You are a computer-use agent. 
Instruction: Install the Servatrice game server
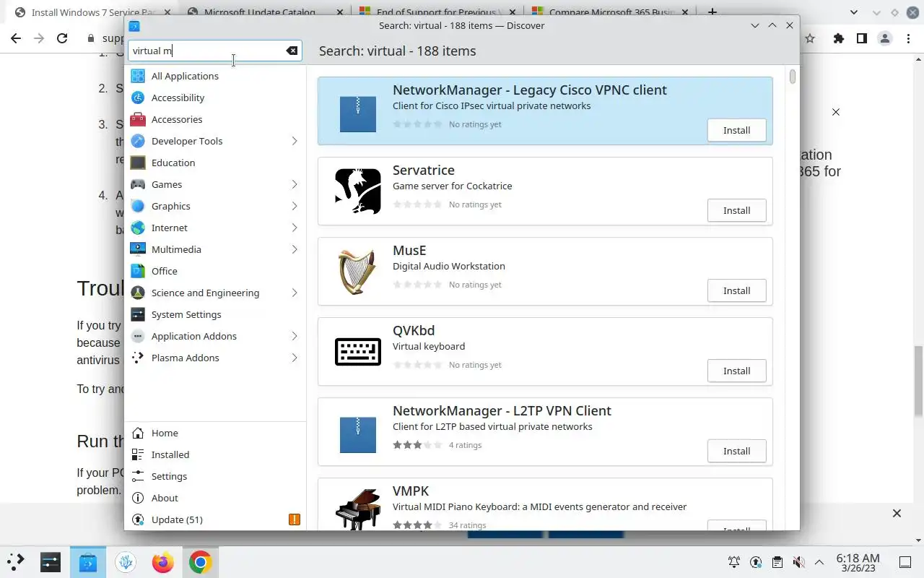point(736,210)
